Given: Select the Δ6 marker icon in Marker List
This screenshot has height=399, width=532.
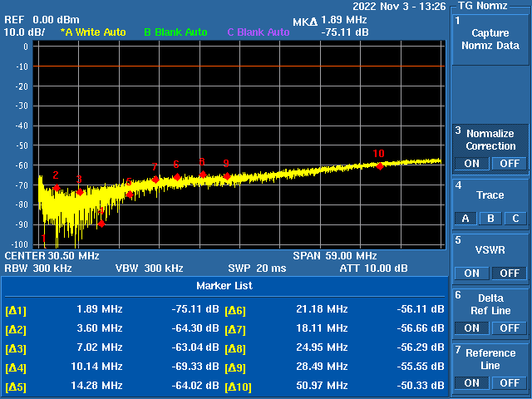Looking at the screenshot, I should point(235,310).
